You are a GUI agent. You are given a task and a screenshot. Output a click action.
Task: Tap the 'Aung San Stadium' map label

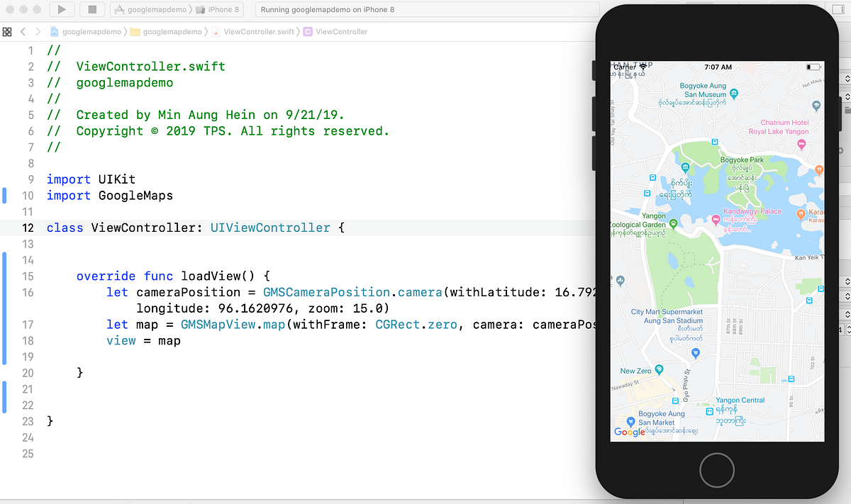(674, 321)
